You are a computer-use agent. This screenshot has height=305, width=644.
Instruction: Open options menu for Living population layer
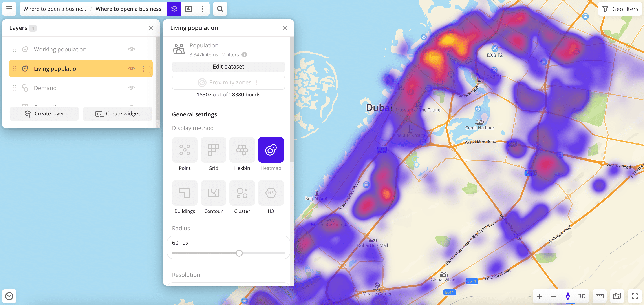[143, 68]
